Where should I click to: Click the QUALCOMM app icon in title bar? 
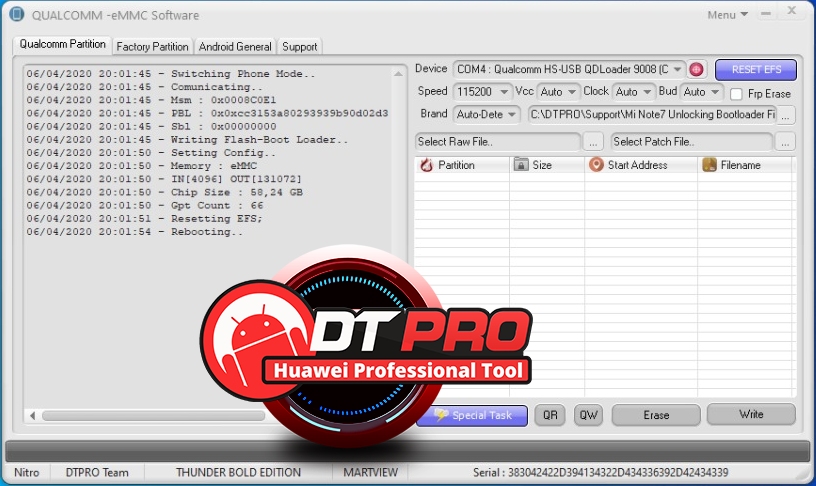click(x=17, y=14)
